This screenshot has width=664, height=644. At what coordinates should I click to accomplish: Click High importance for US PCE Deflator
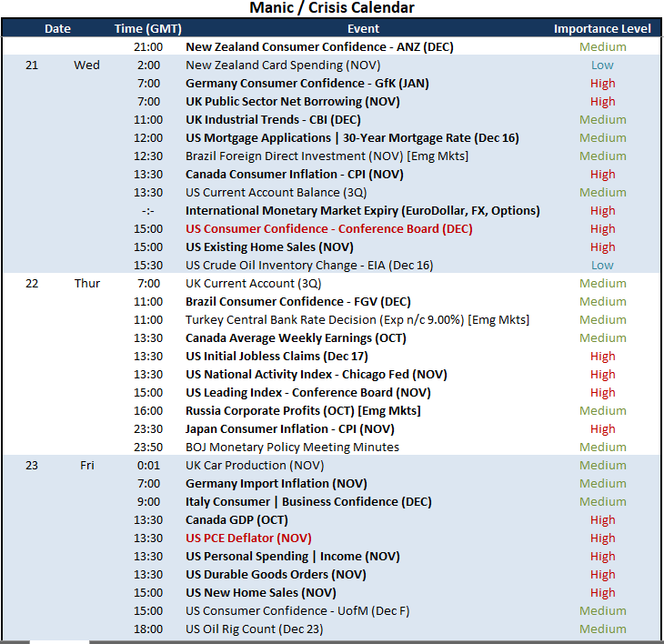(x=602, y=538)
